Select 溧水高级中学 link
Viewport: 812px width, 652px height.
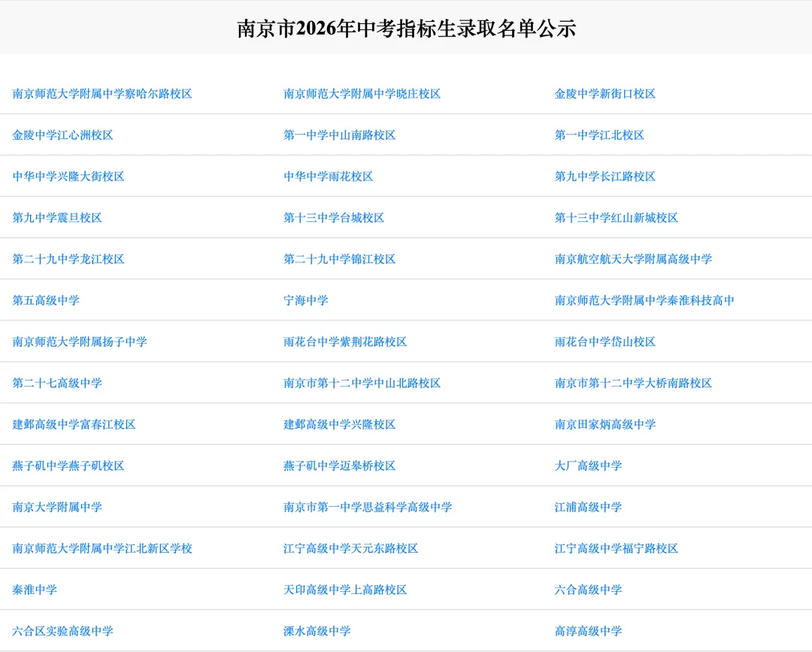(317, 631)
